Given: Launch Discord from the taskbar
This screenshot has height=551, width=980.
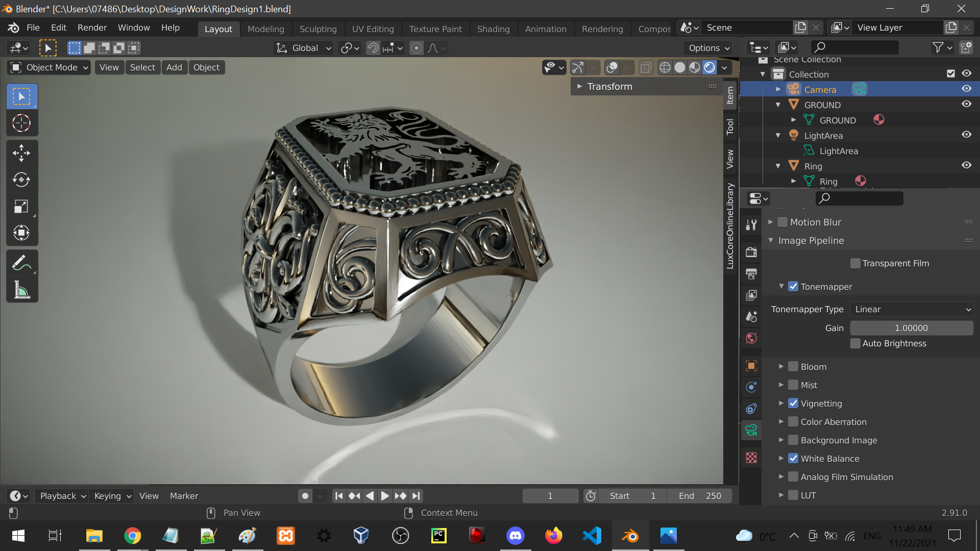Looking at the screenshot, I should pyautogui.click(x=515, y=536).
